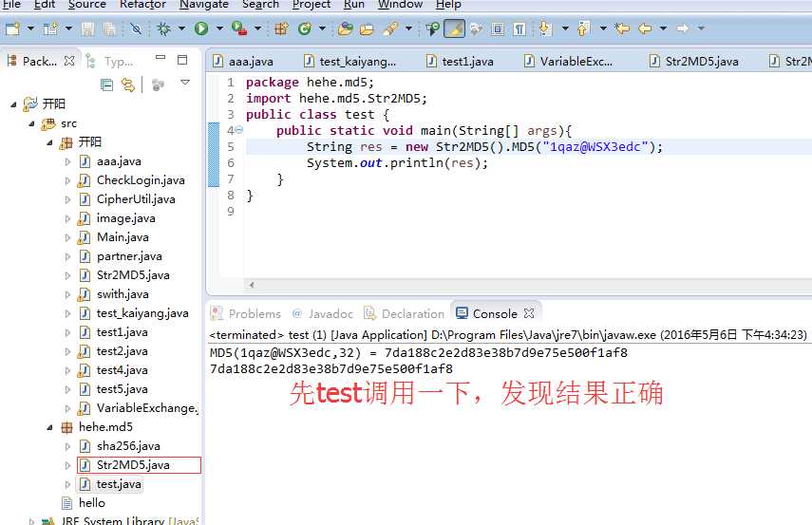Select CipherUtil.java in Package Explorer
This screenshot has width=812, height=525.
(127, 199)
